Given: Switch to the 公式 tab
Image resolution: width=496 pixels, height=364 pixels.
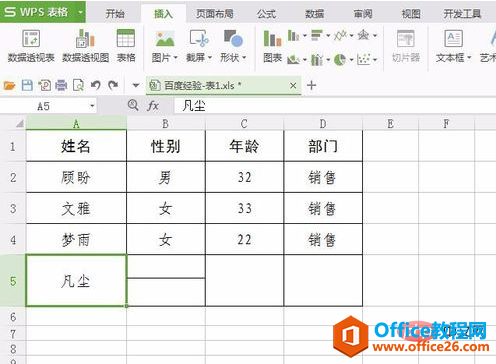Looking at the screenshot, I should point(266,14).
